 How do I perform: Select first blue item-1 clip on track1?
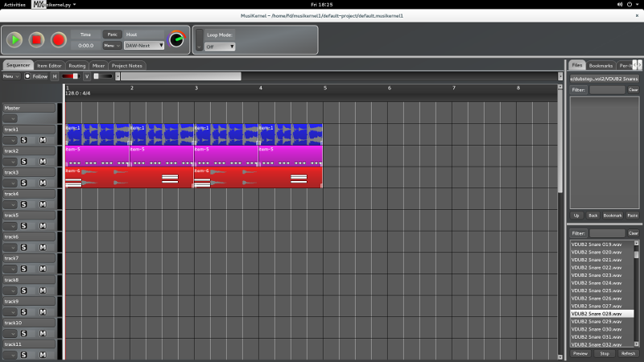97,134
